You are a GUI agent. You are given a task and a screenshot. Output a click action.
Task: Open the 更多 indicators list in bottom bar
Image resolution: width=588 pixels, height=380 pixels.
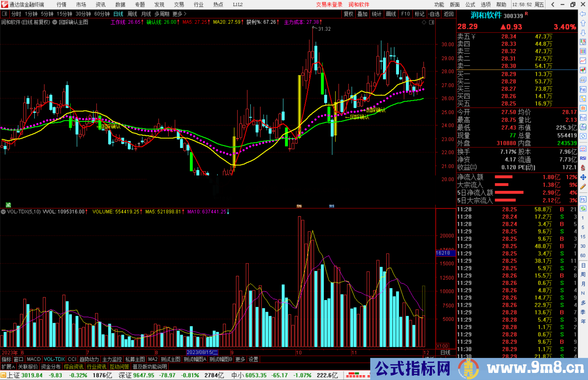pyautogui.click(x=240, y=359)
